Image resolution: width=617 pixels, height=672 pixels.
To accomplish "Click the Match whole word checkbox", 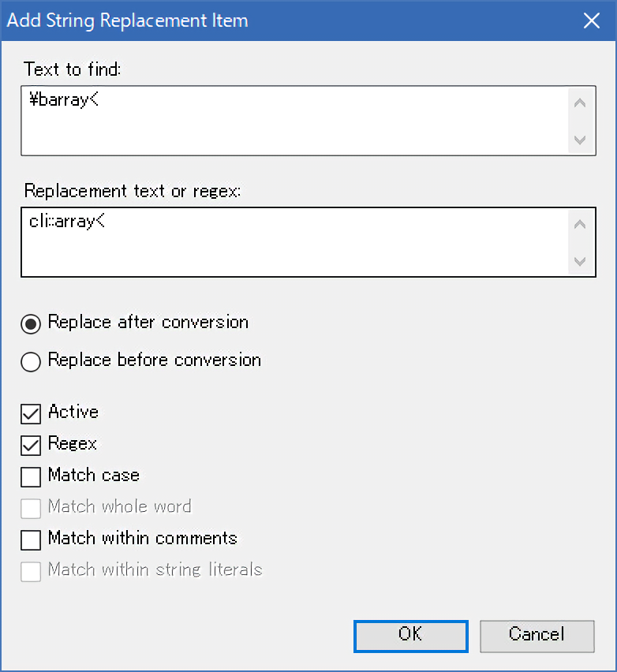I will (31, 508).
